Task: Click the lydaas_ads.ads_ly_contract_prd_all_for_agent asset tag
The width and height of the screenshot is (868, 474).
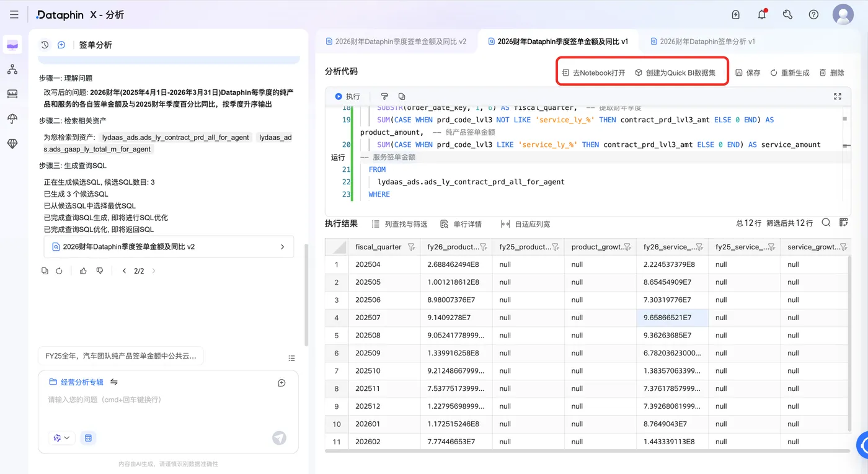Action: point(175,137)
